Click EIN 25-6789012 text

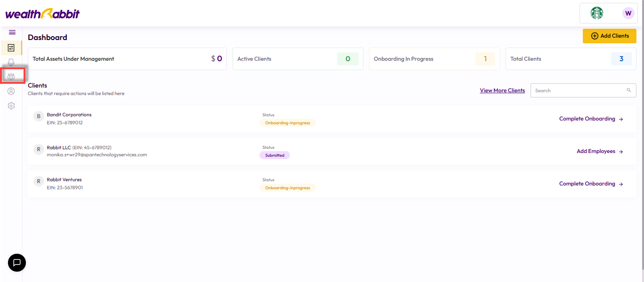coord(65,122)
